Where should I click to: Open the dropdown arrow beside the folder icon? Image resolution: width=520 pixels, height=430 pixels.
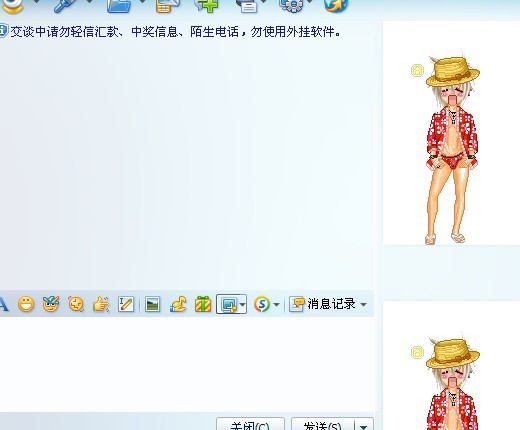[142, 2]
